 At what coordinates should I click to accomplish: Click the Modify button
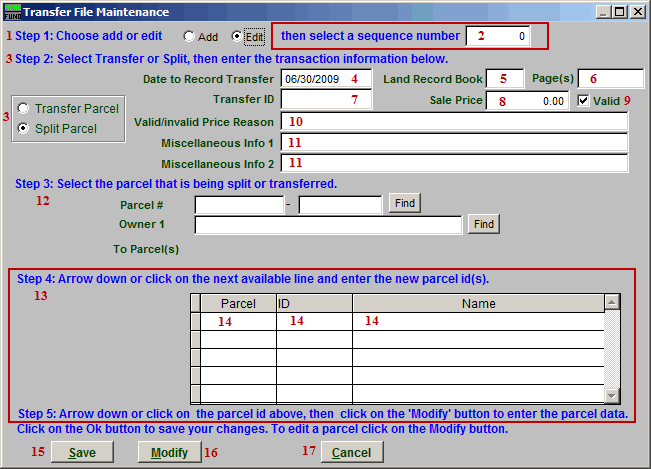click(x=169, y=453)
